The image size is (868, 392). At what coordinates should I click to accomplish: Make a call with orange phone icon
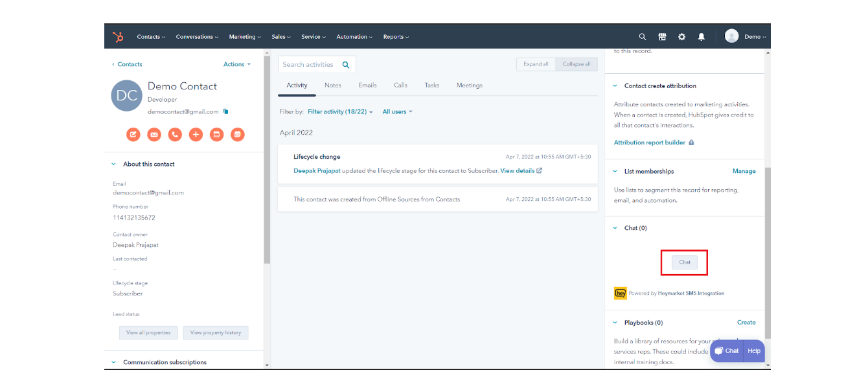click(x=175, y=135)
